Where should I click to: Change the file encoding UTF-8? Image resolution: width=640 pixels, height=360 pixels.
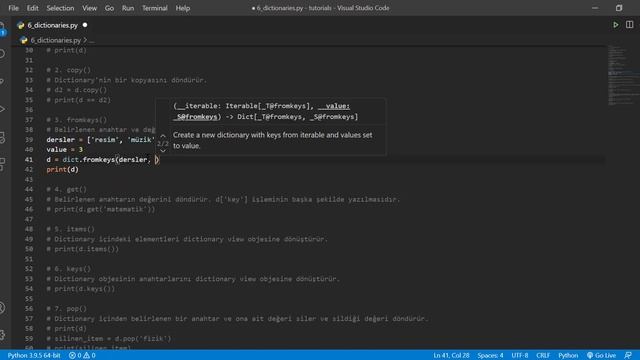coord(520,356)
